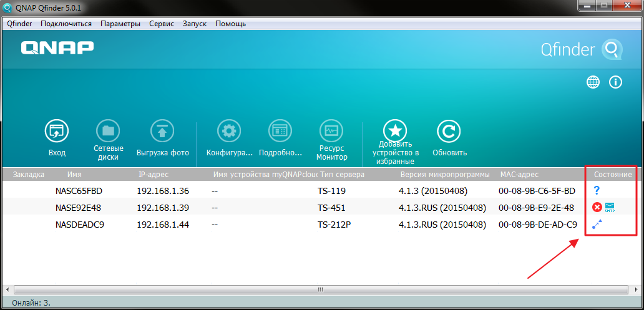This screenshot has height=310, width=644.
Task: Open the Подключиться menu
Action: pos(66,24)
